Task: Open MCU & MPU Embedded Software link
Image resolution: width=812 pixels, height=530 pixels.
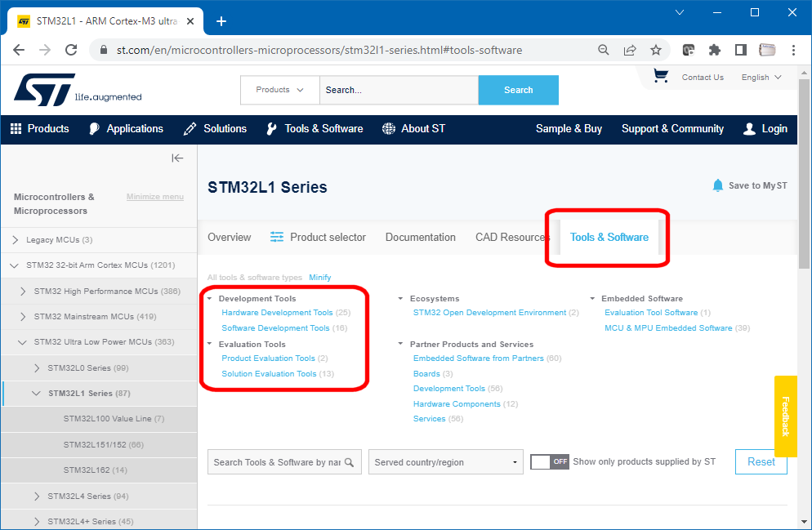Action: (x=668, y=328)
